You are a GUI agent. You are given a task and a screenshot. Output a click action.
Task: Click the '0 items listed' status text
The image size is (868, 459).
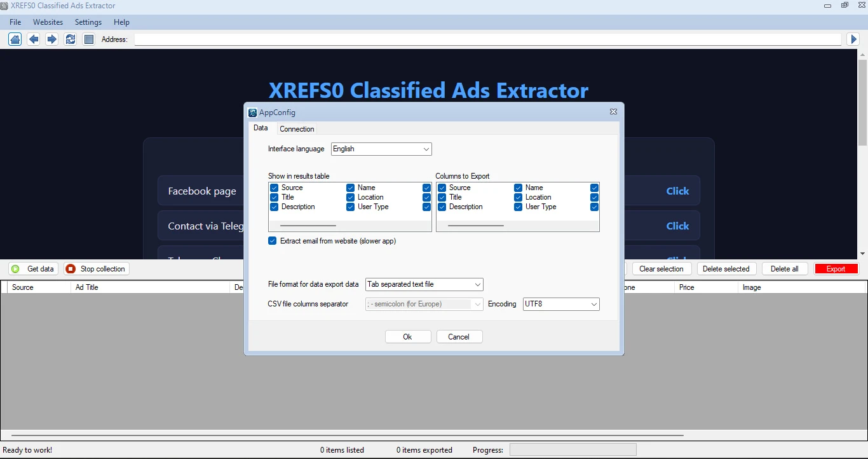point(342,450)
